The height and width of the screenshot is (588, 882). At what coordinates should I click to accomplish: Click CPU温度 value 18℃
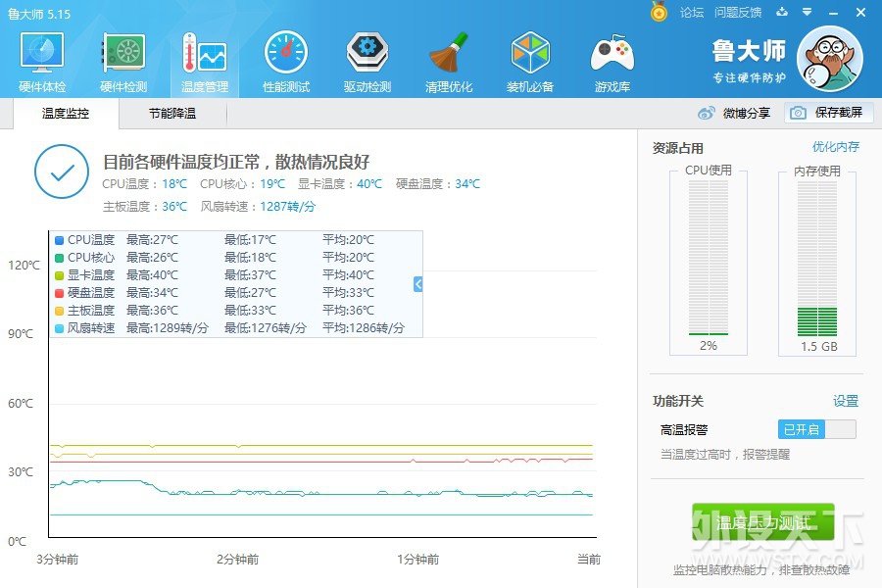(174, 184)
